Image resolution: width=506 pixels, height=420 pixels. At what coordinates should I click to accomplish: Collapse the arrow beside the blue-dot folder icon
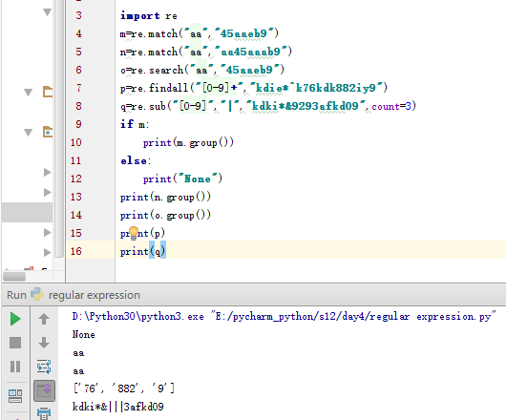(x=29, y=133)
